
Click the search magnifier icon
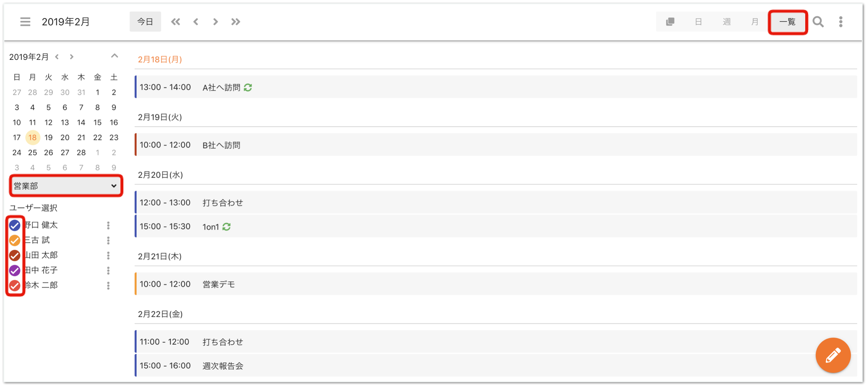tap(818, 22)
